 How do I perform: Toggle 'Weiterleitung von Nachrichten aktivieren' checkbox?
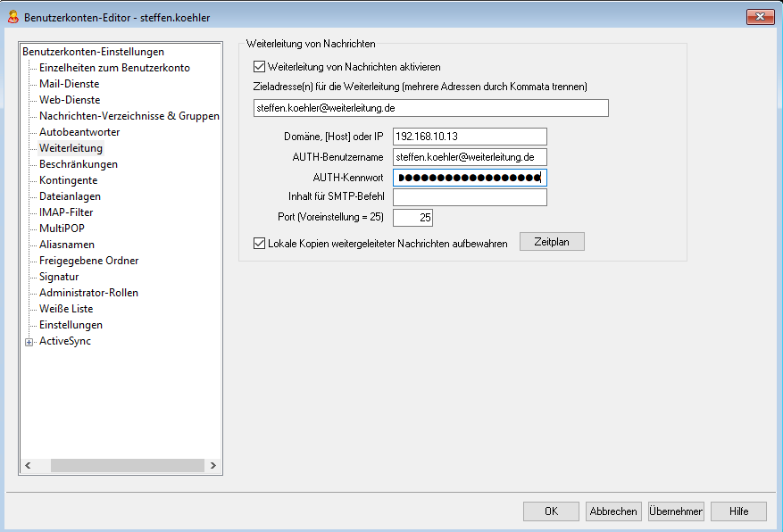tap(260, 67)
